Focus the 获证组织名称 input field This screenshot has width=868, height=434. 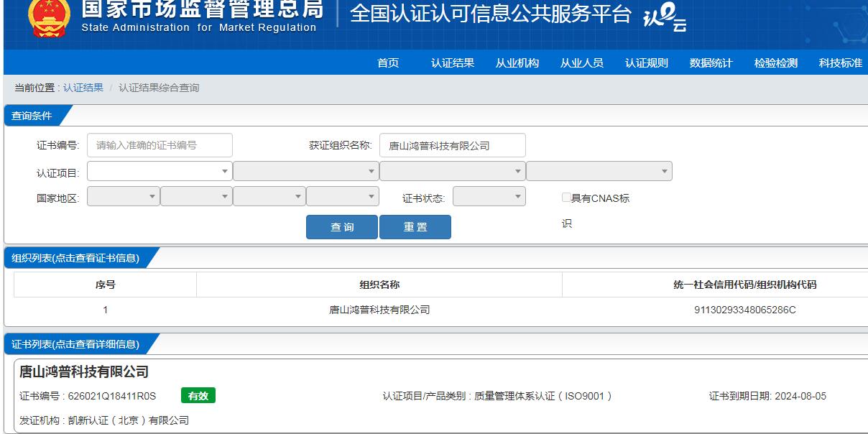pos(453,145)
